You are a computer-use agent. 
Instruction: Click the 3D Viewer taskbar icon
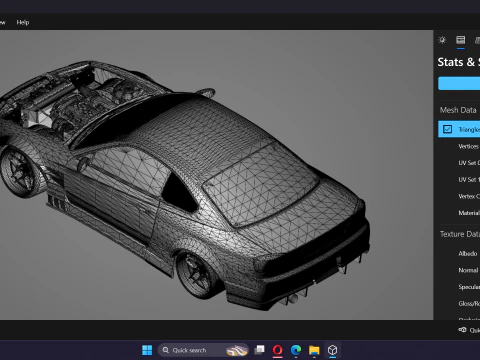point(332,350)
